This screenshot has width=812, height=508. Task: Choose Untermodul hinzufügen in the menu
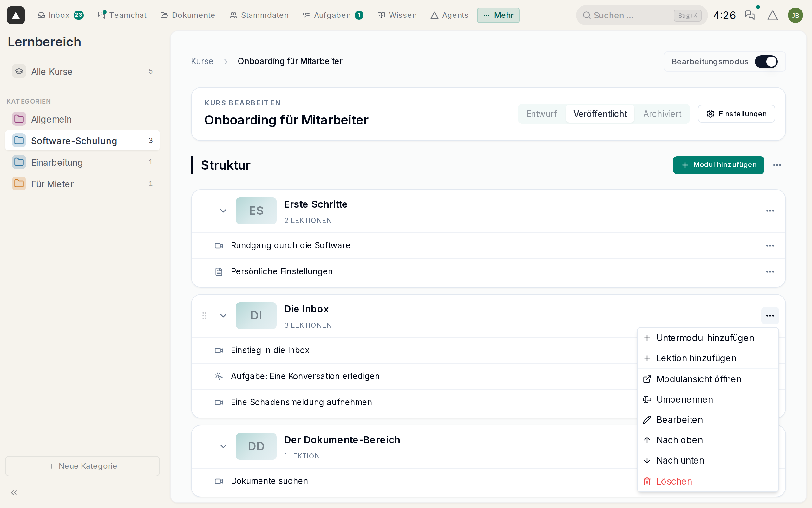click(x=707, y=338)
